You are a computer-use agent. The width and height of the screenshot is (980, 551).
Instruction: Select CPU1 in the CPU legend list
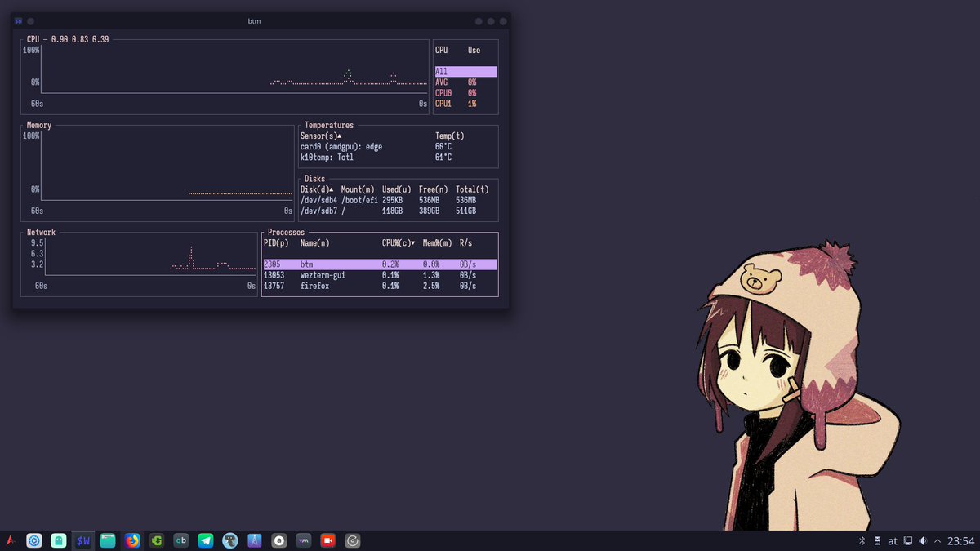[443, 103]
